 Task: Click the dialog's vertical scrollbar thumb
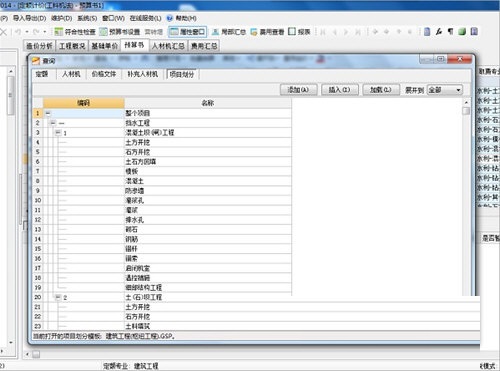point(466,110)
